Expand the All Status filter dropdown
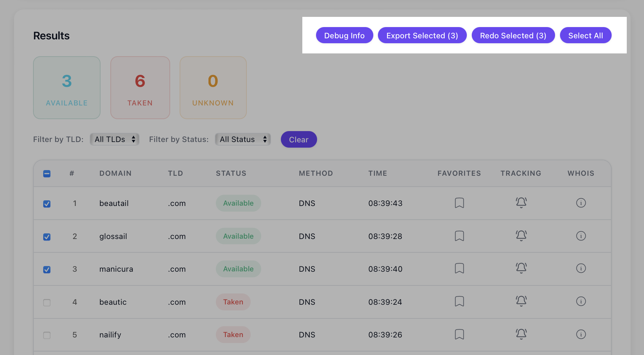Viewport: 644px width, 355px height. click(x=243, y=139)
